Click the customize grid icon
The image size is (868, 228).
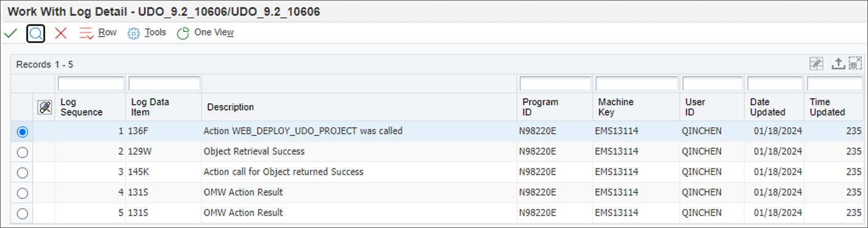[816, 64]
